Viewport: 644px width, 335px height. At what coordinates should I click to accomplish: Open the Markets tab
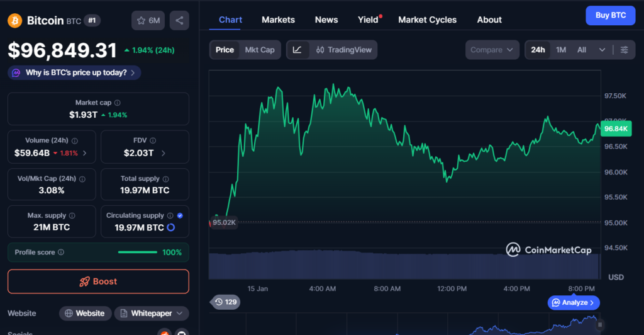coord(278,20)
